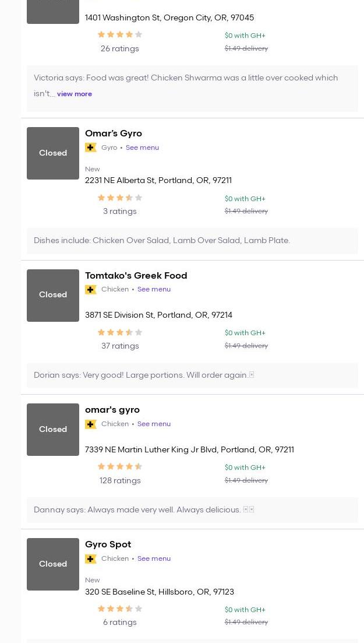
Task: Open See menu for Omar's Gyro
Action: pos(142,147)
